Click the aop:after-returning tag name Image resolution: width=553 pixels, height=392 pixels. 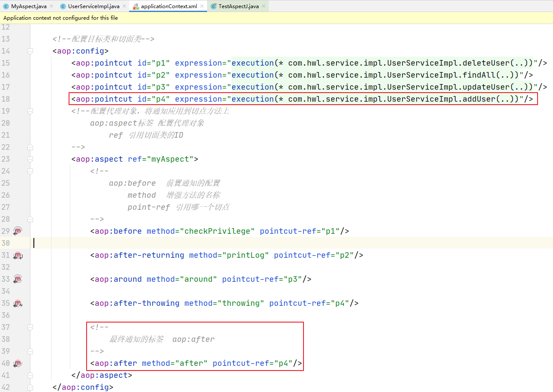tap(140, 255)
